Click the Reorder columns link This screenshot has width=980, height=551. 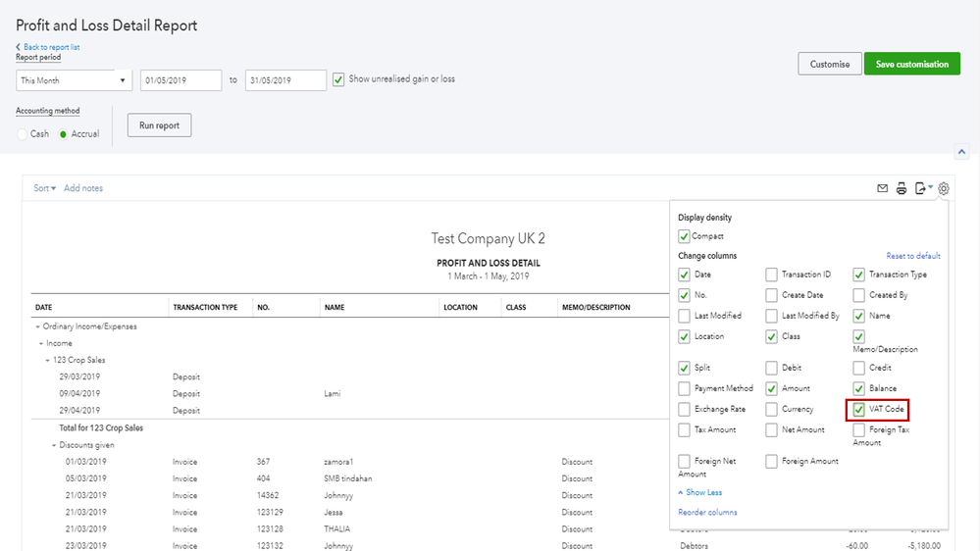(707, 512)
